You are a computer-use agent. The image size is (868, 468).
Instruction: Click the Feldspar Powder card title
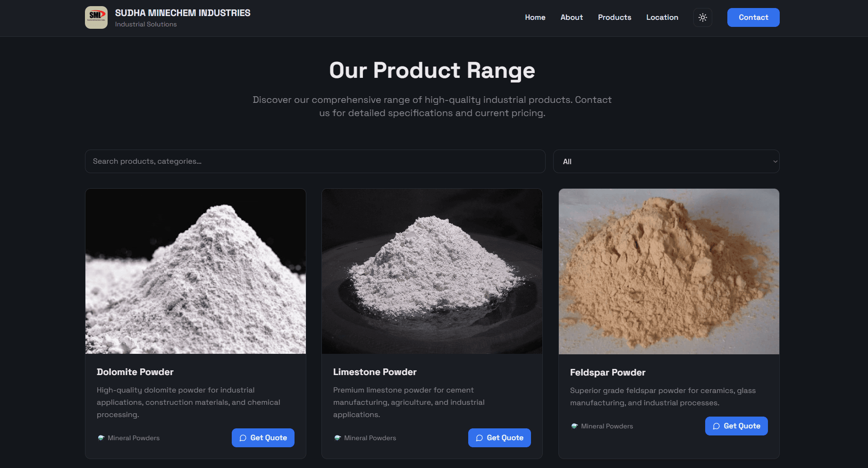607,372
